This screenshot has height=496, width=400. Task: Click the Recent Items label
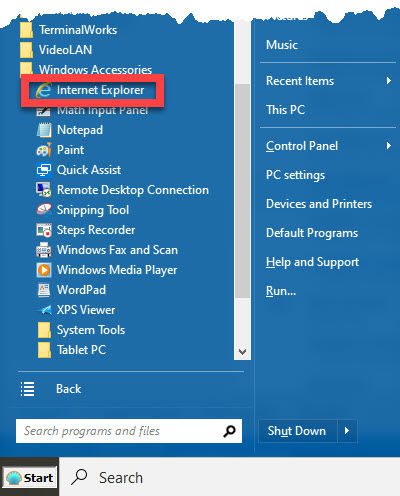(300, 81)
